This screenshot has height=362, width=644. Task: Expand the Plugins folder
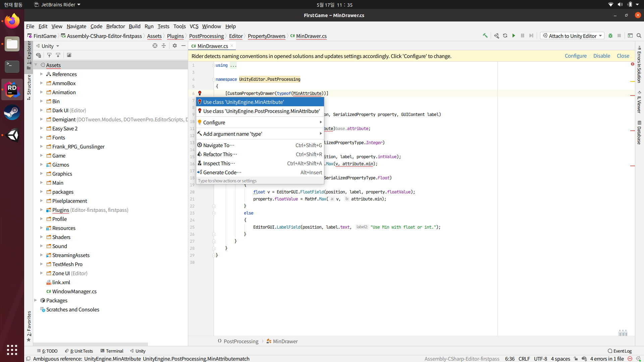click(42, 210)
